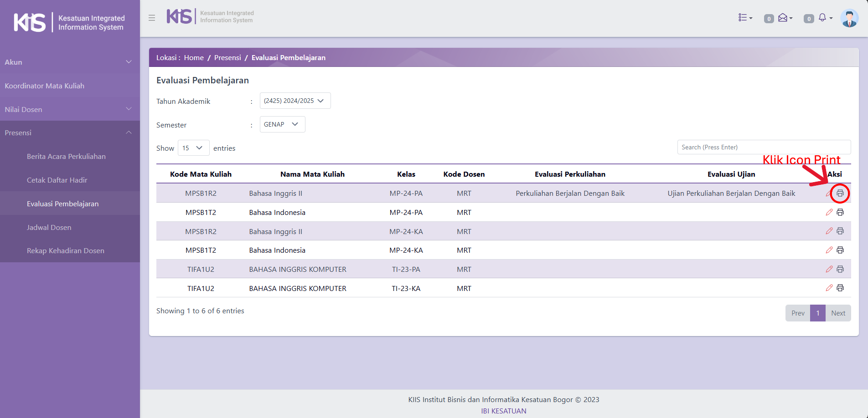The image size is (868, 418).
Task: Click the hamburger menu icon in header
Action: coord(152,18)
